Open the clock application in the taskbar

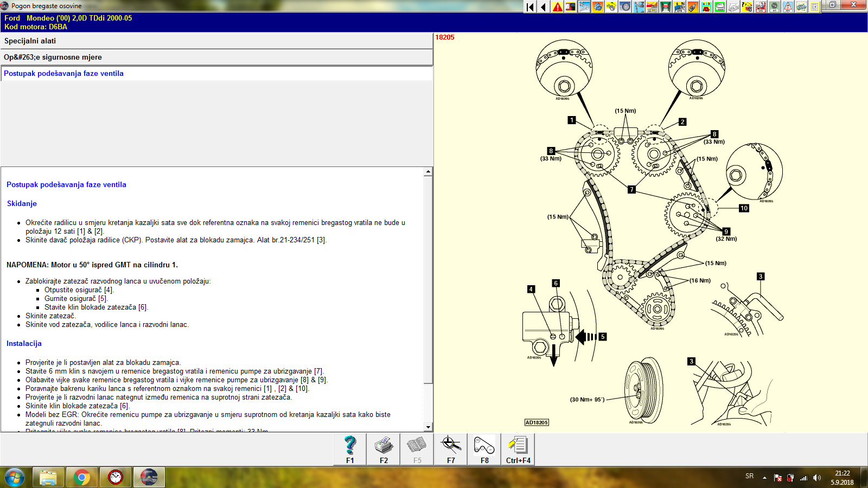pyautogui.click(x=116, y=477)
